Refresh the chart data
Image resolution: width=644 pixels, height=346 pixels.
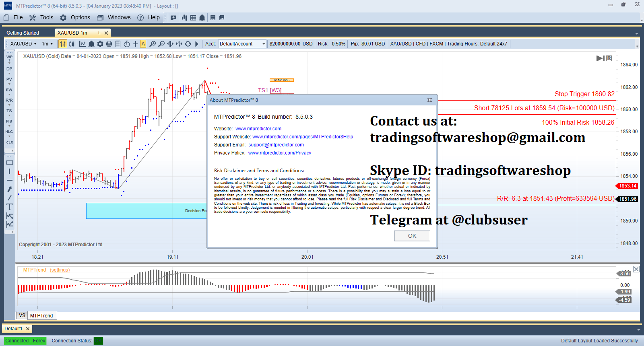pyautogui.click(x=188, y=44)
